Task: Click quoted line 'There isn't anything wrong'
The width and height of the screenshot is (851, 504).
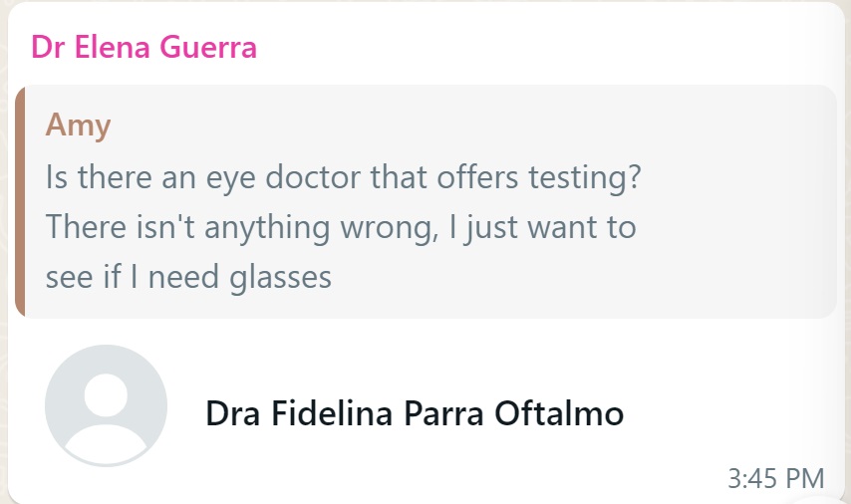Action: pyautogui.click(x=340, y=227)
